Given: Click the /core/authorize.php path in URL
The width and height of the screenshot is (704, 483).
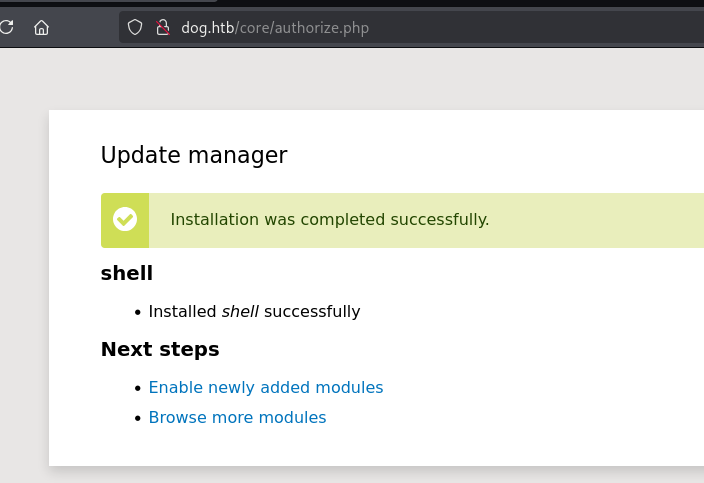Looking at the screenshot, I should pyautogui.click(x=303, y=28).
